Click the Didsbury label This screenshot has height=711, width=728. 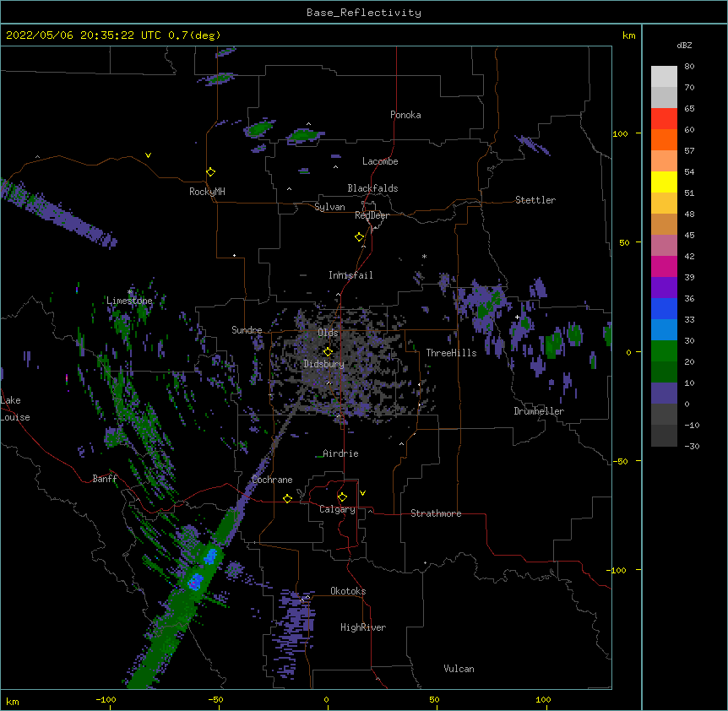(323, 364)
